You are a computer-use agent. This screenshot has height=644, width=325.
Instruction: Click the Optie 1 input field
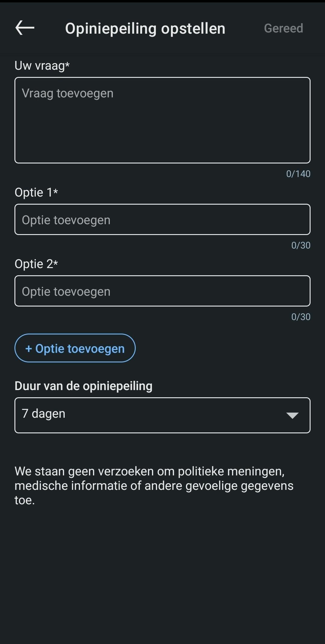162,220
